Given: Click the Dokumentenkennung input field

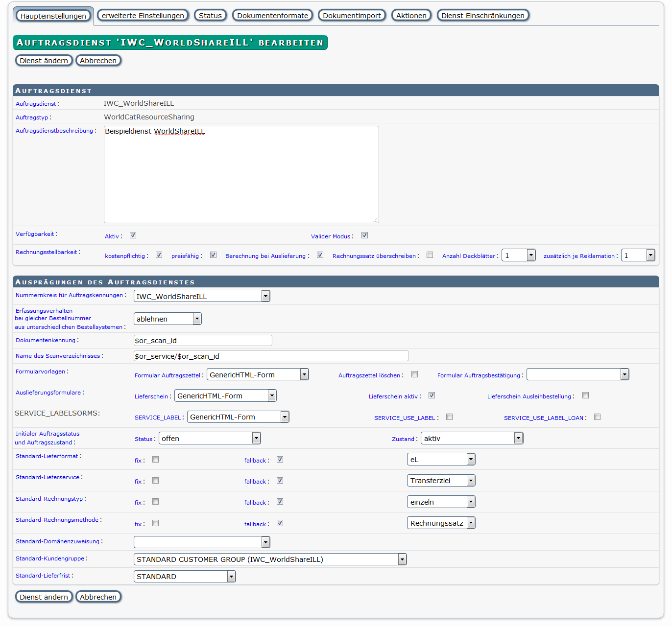Looking at the screenshot, I should tap(203, 341).
